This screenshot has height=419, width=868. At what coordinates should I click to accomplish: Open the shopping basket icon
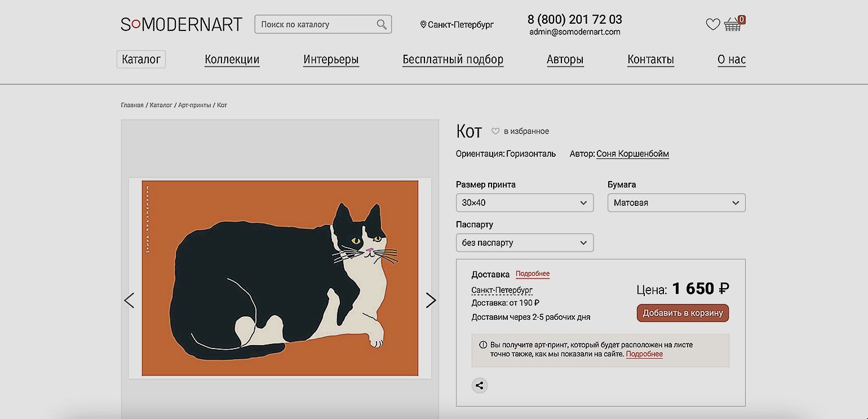(x=733, y=24)
